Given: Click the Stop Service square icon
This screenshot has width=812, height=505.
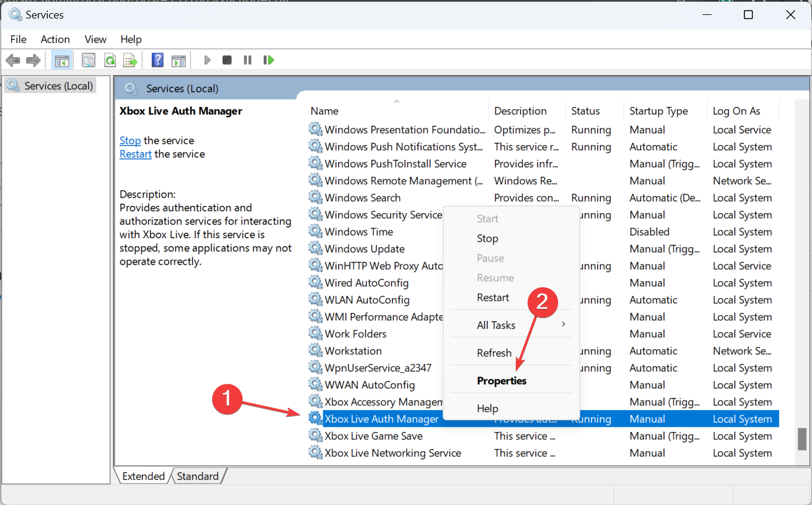Looking at the screenshot, I should (227, 60).
